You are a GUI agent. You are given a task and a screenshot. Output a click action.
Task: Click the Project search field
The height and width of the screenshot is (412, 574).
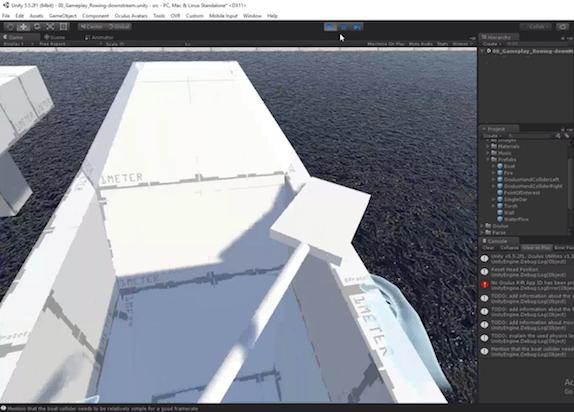pyautogui.click(x=529, y=136)
